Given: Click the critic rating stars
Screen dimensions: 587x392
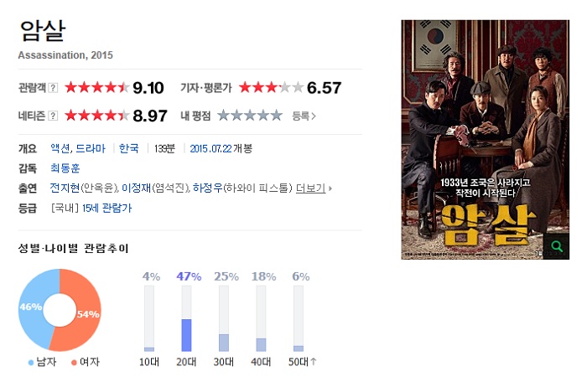Looking at the screenshot, I should (x=272, y=87).
